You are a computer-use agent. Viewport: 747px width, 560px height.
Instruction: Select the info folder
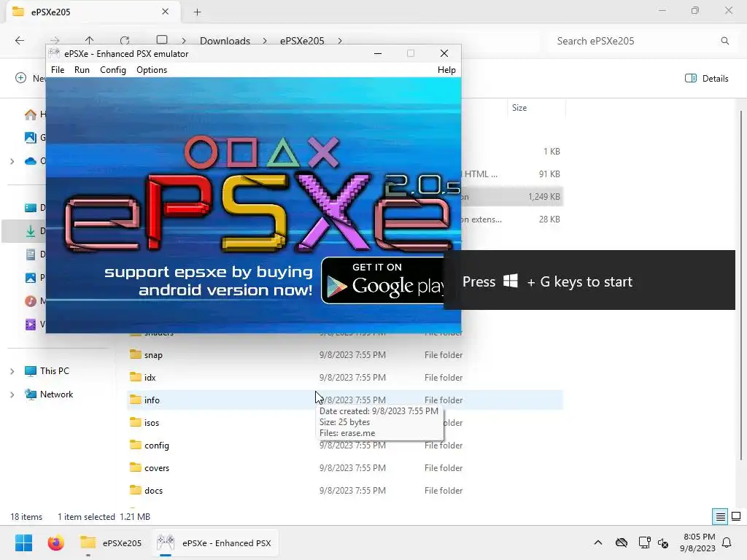(x=345, y=400)
